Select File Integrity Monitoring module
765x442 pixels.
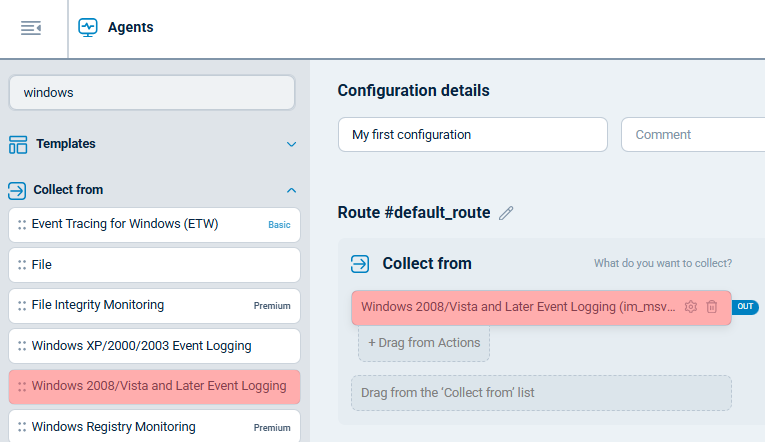(x=98, y=305)
